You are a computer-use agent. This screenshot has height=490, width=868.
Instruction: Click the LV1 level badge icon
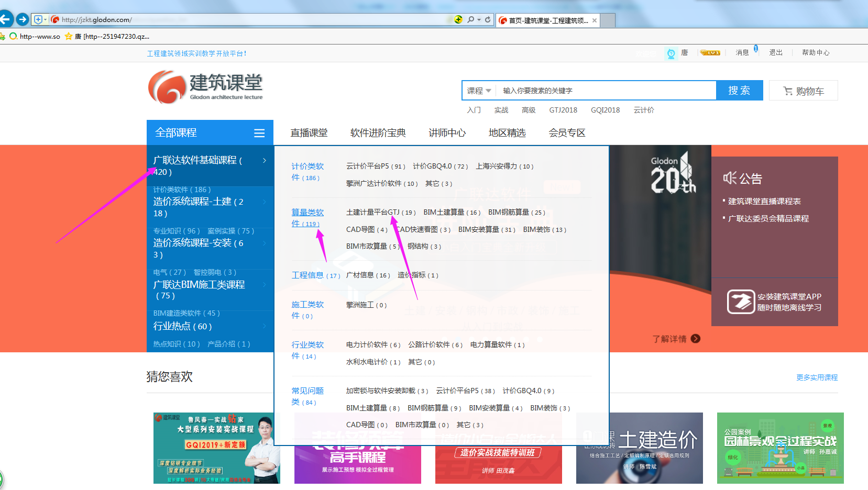710,53
